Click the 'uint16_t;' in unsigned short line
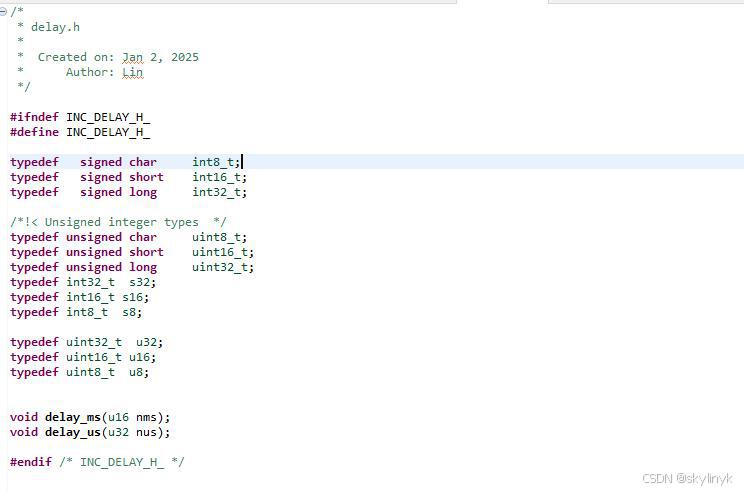This screenshot has height=491, width=744. point(223,252)
